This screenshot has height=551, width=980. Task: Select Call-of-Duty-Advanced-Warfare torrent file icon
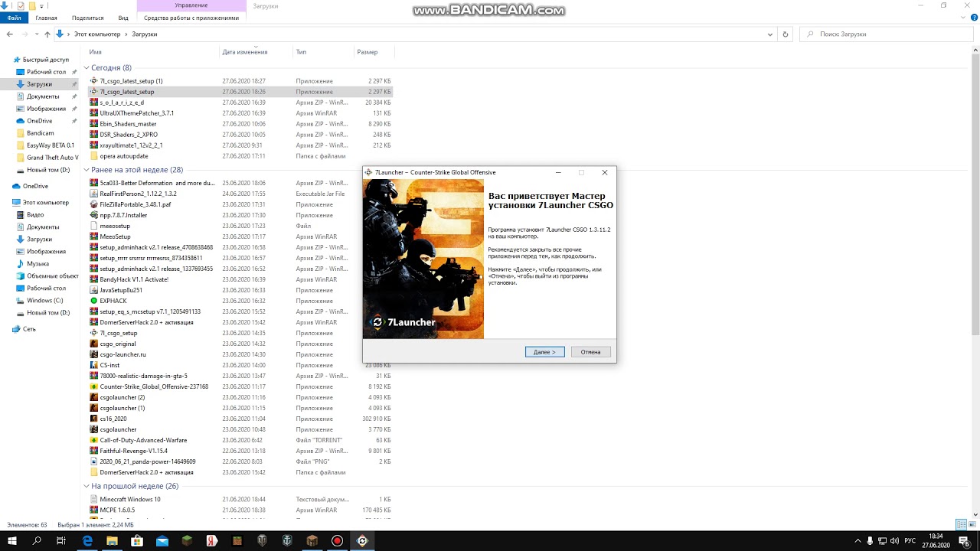pyautogui.click(x=94, y=440)
